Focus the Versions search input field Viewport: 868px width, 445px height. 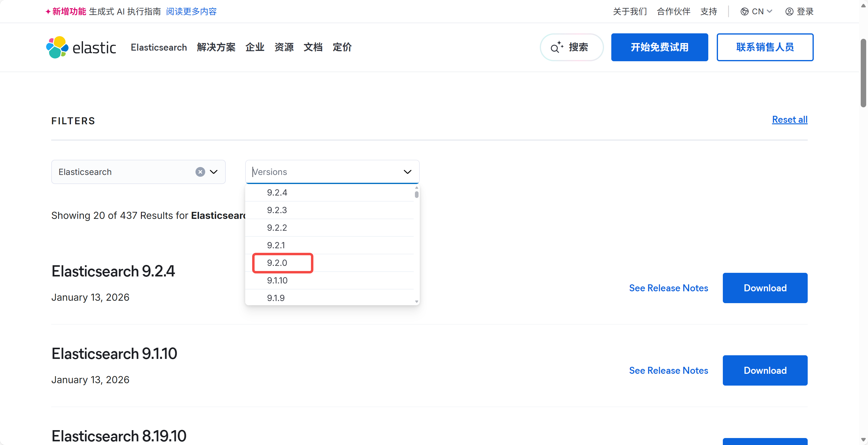point(323,172)
